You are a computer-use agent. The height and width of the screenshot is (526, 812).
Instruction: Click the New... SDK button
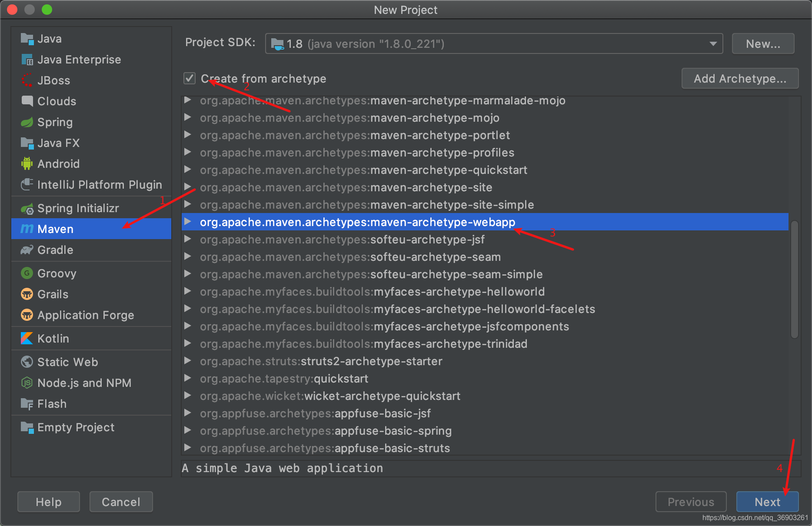click(x=763, y=44)
